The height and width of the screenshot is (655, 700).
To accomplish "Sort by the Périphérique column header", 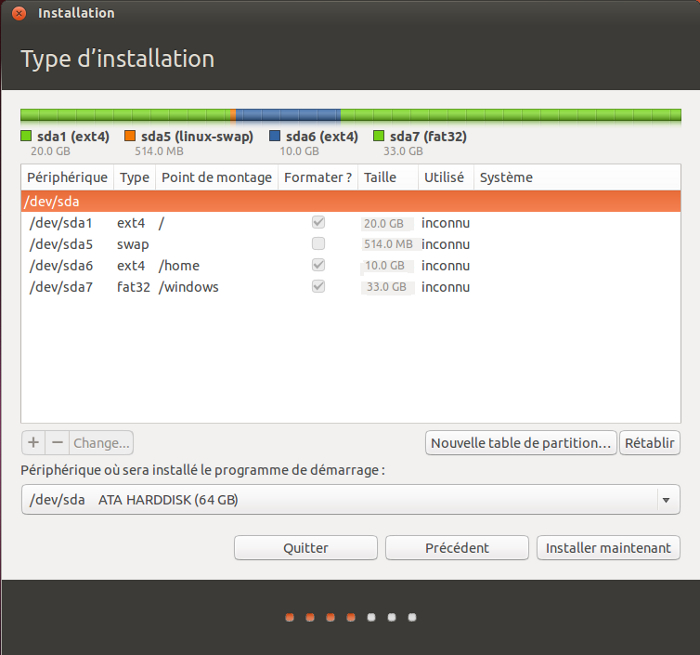I will pyautogui.click(x=67, y=178).
